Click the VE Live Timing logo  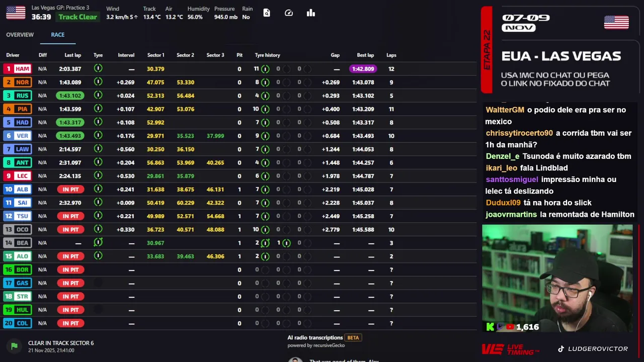511,349
